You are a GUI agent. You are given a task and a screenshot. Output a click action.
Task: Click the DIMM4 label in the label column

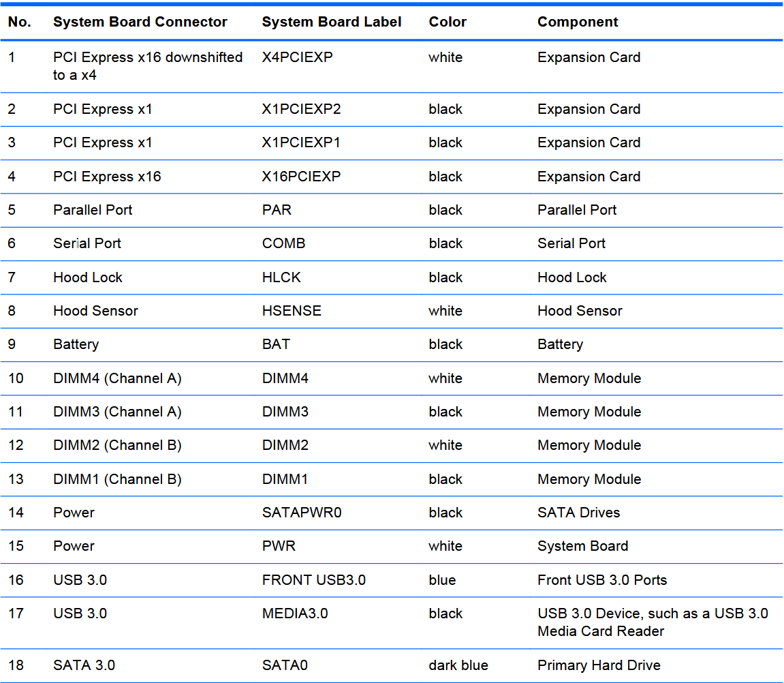[x=285, y=379]
